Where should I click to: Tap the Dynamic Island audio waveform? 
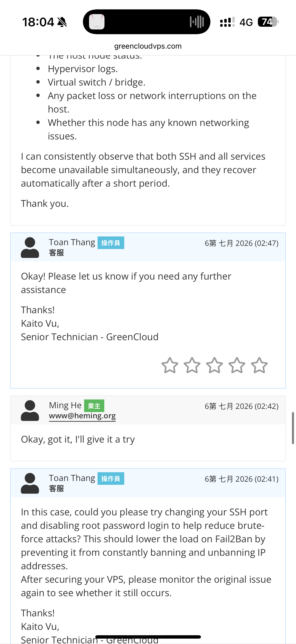(197, 22)
